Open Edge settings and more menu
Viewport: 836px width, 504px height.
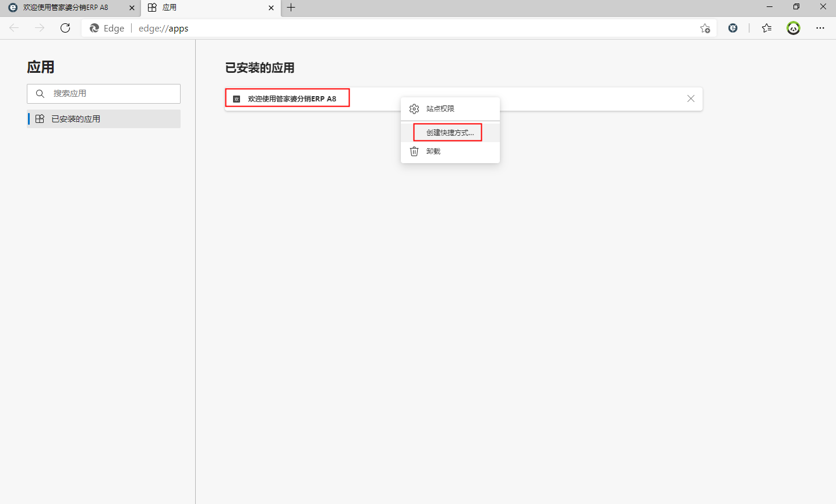coord(820,28)
